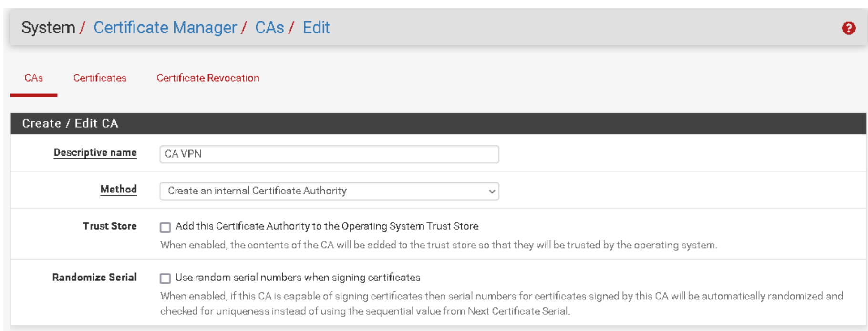Click the Method dropdown chevron arrow
This screenshot has height=331, width=868.
[x=492, y=192]
